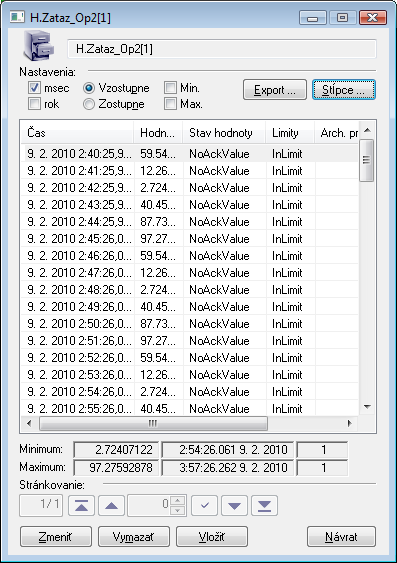Click the H.Zataz_Op2[1] name field
397x563 pixels.
pyautogui.click(x=222, y=49)
